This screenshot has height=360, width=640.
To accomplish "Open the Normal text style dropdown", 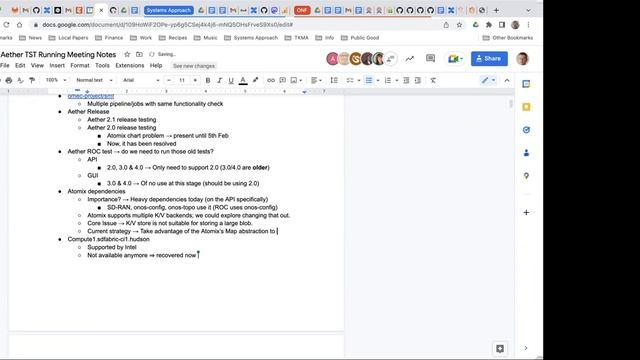I will click(94, 80).
